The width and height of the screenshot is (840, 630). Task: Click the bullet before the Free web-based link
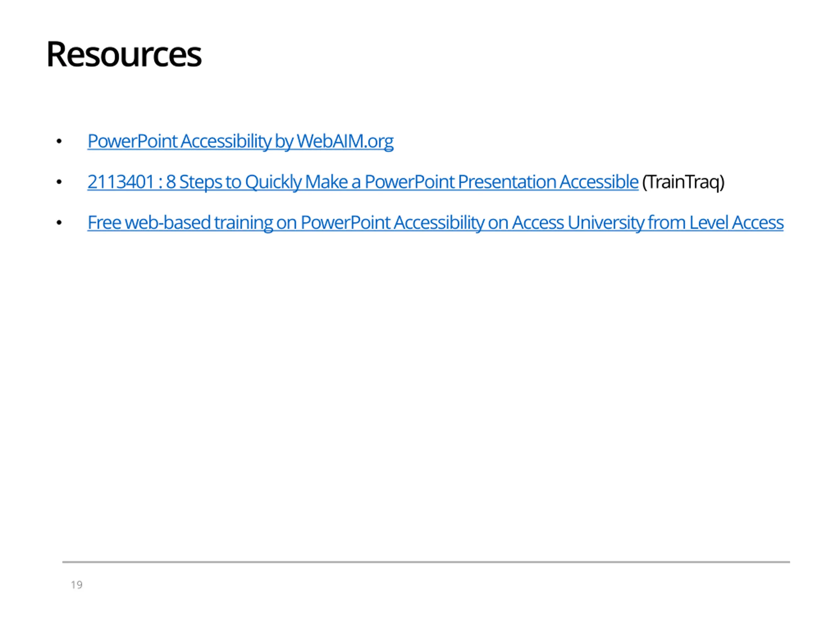pyautogui.click(x=59, y=222)
